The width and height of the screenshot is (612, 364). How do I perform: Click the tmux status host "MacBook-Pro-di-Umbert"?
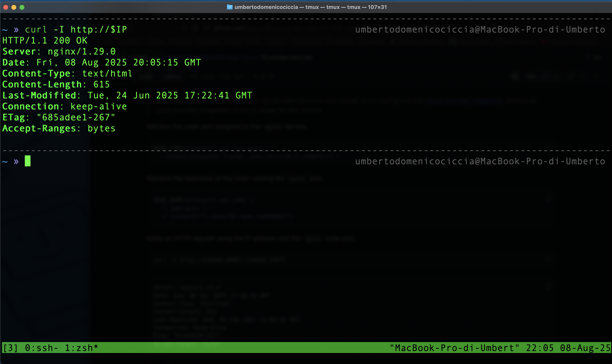pos(455,348)
